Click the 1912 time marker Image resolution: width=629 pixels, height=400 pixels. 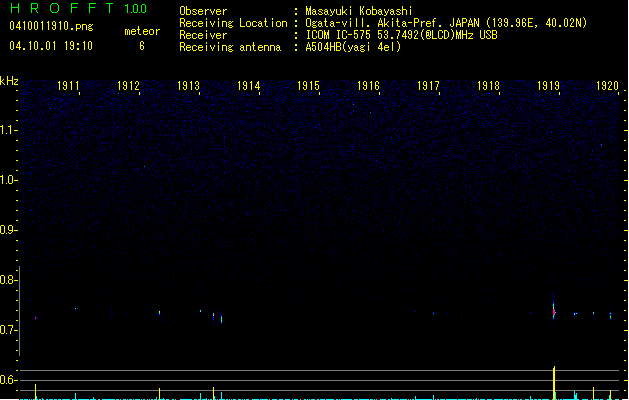pyautogui.click(x=128, y=86)
